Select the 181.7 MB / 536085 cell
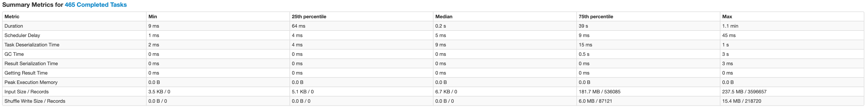 pos(599,92)
